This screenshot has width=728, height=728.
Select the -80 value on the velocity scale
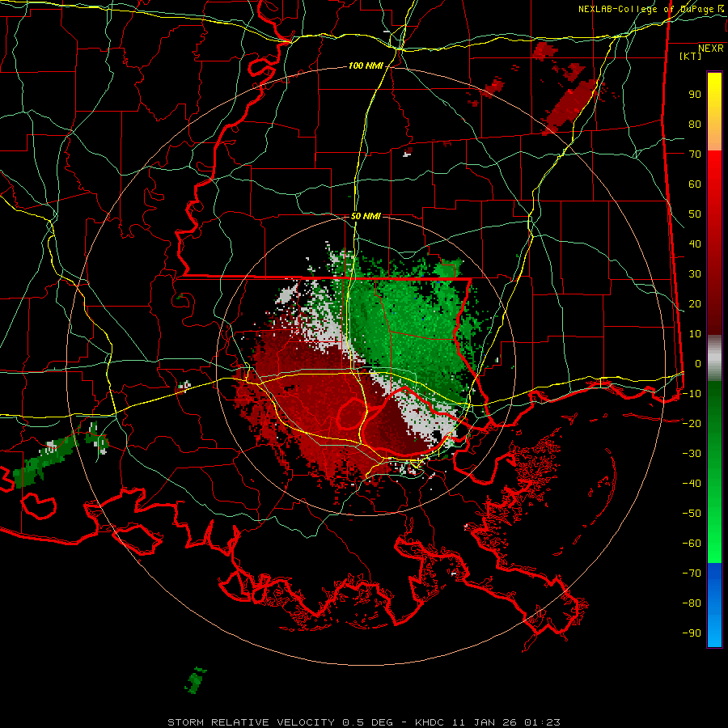692,603
